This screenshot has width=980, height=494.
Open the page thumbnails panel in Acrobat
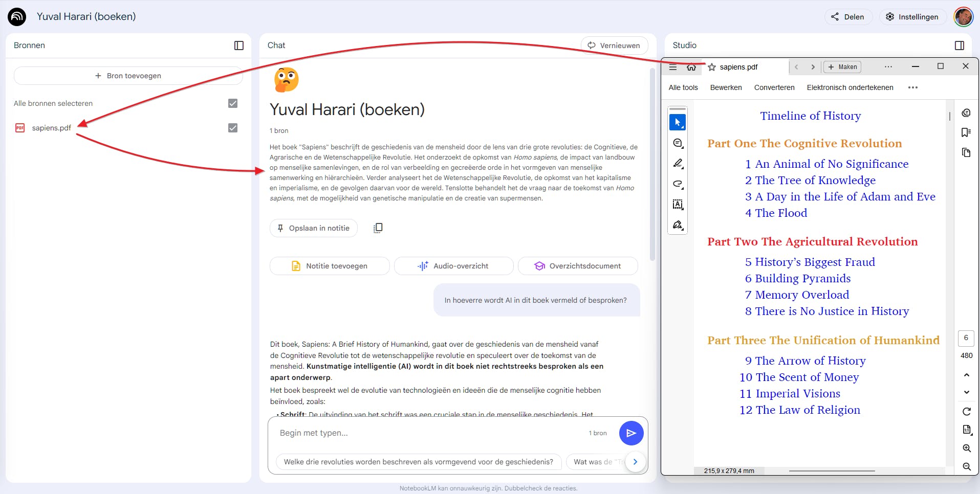[966, 152]
